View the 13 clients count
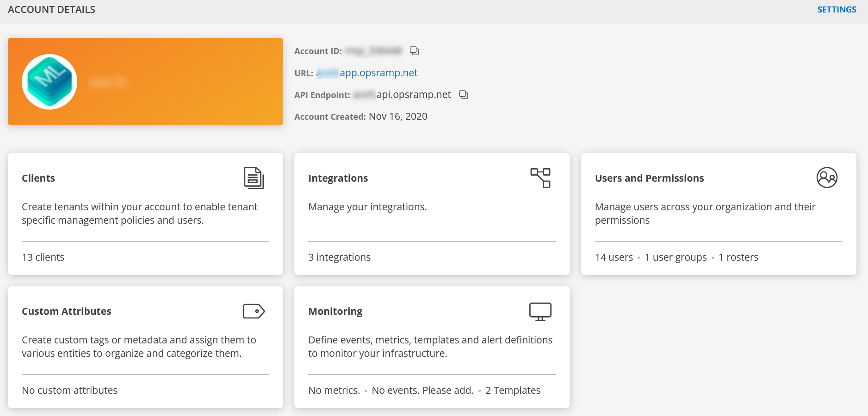The height and width of the screenshot is (416, 868). 43,257
